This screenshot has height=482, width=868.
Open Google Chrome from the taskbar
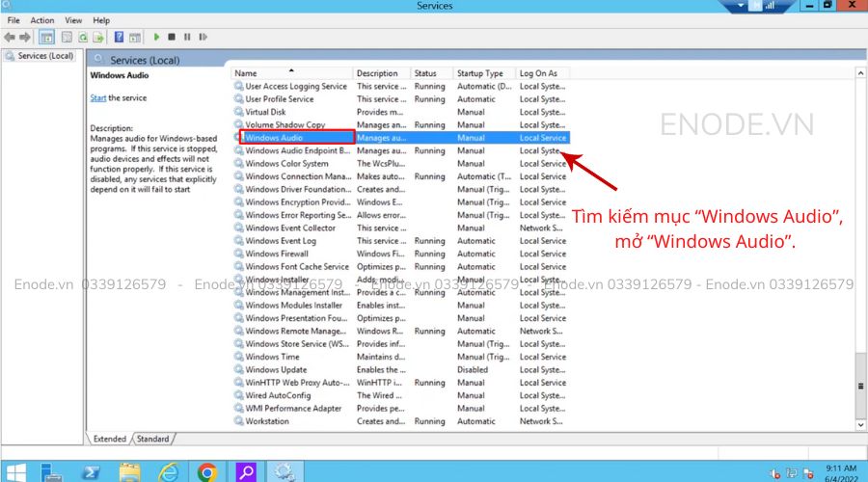[206, 471]
